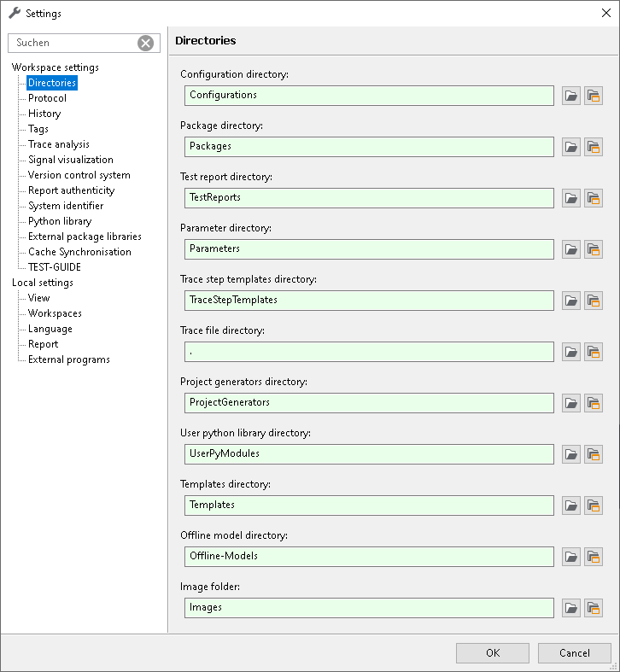Open External programs settings page

pyautogui.click(x=68, y=359)
